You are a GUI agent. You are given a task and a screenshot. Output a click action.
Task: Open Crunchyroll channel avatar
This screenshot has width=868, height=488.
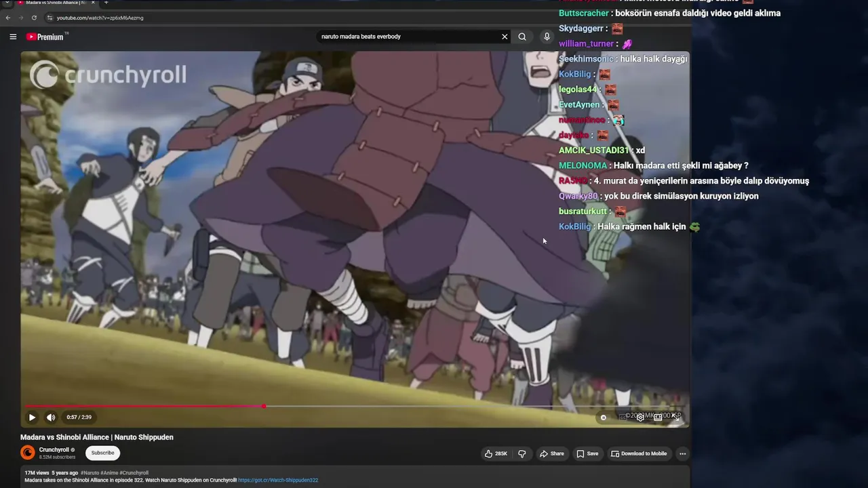pos(28,453)
